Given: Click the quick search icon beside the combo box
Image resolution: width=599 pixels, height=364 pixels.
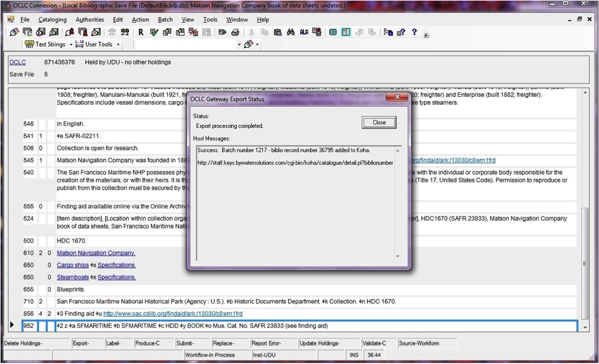Looking at the screenshot, I should pyautogui.click(x=248, y=44).
